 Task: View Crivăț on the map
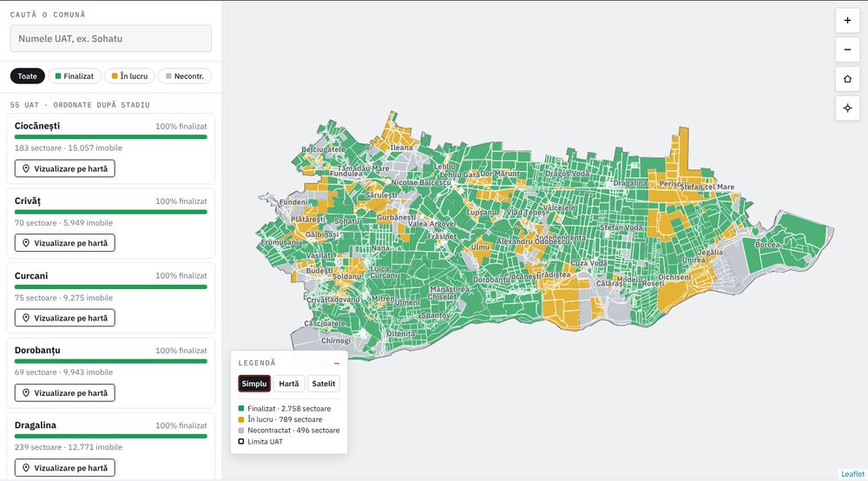point(65,243)
